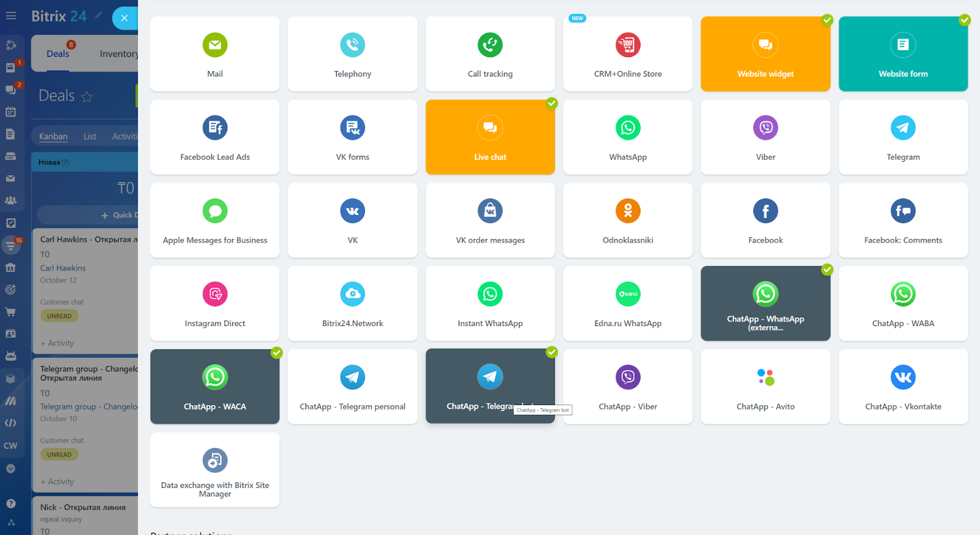The width and height of the screenshot is (980, 535).
Task: Connect the WhatsApp channel
Action: (x=628, y=137)
